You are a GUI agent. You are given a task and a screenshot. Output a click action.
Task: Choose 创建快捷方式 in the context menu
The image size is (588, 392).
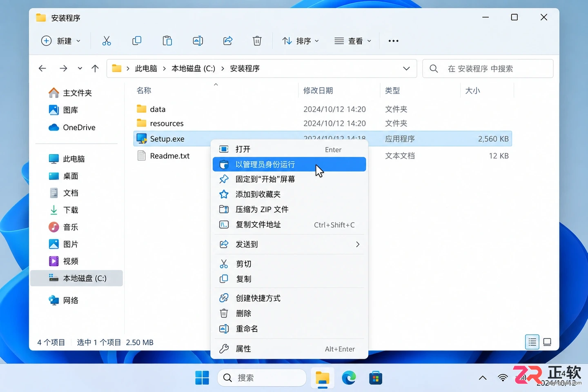click(289, 298)
